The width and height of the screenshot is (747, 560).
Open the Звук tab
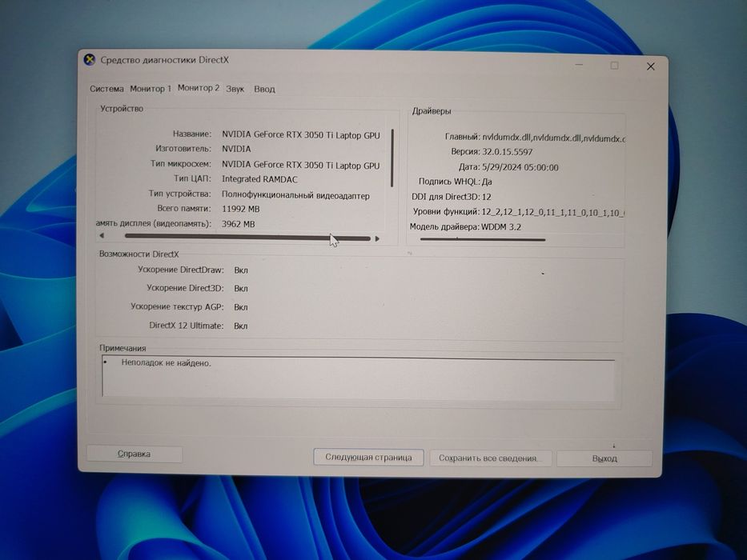235,89
